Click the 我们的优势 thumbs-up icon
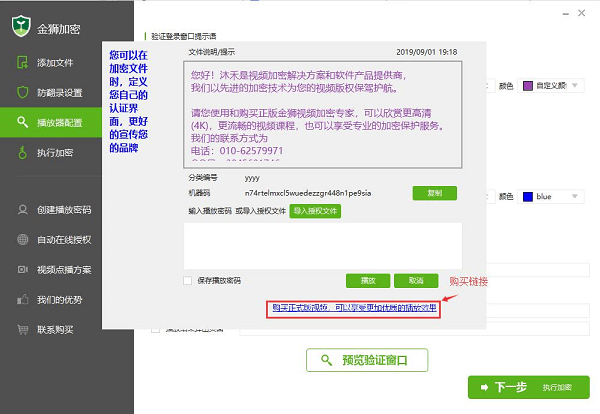The width and height of the screenshot is (600, 414). (x=23, y=300)
